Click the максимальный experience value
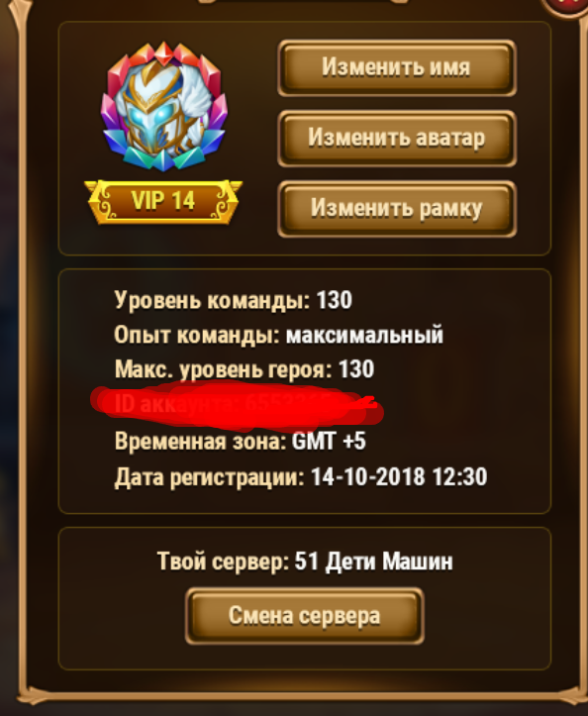This screenshot has width=588, height=716. coord(364,335)
